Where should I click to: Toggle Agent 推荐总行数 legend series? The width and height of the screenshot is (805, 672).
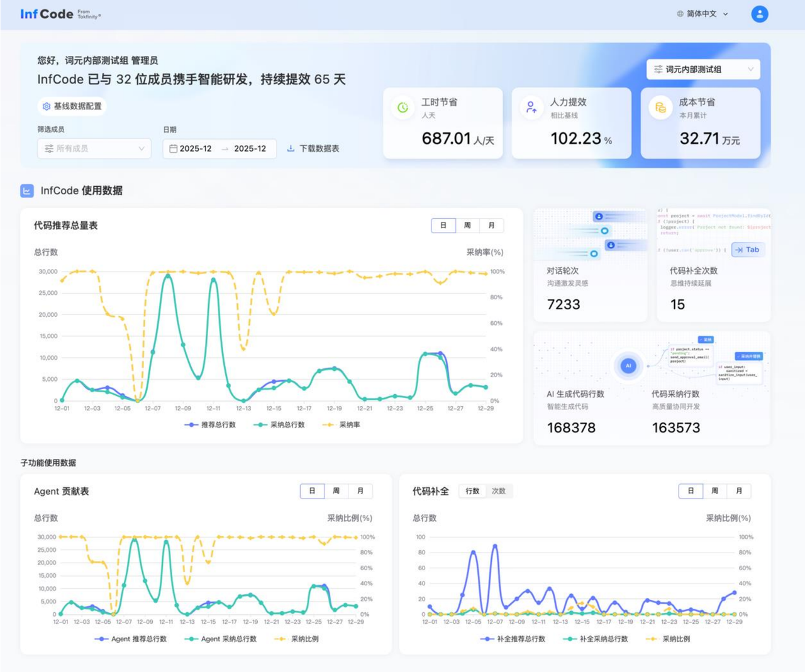(x=131, y=639)
